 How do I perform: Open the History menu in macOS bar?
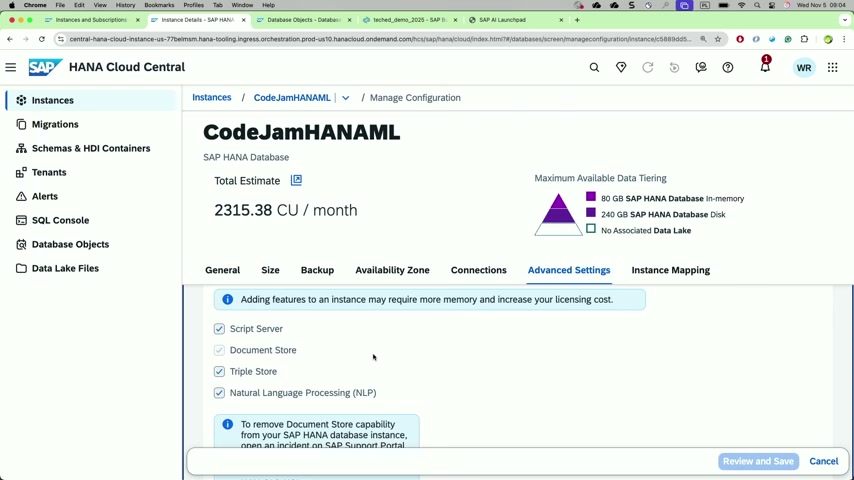pos(125,5)
